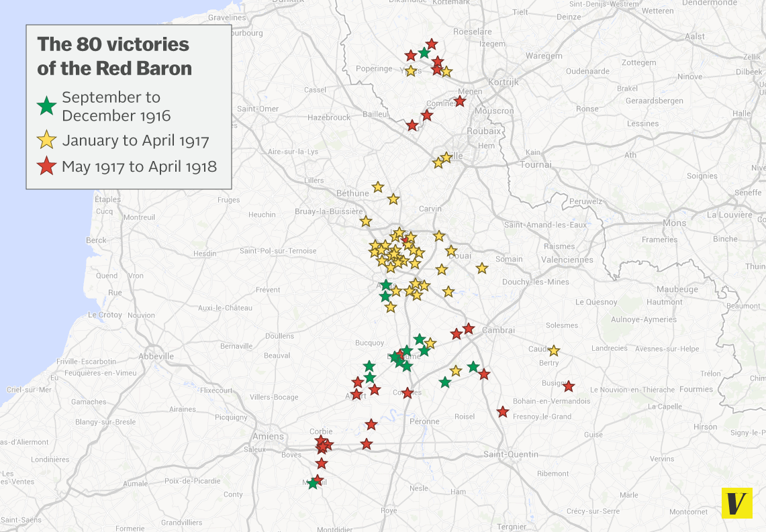Viewport: 766px width, 532px height.
Task: Click the yellow star in the legend
Action: coord(46,140)
